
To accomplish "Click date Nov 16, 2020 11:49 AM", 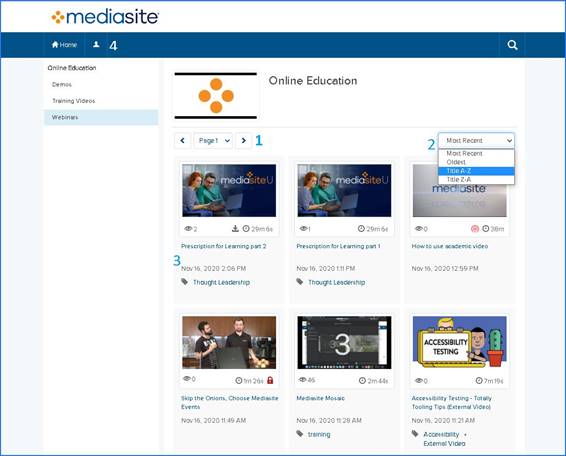I will (x=214, y=421).
